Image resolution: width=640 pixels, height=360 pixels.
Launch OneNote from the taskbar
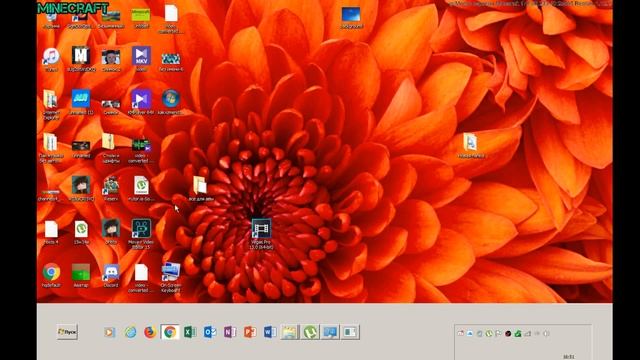pos(230,332)
